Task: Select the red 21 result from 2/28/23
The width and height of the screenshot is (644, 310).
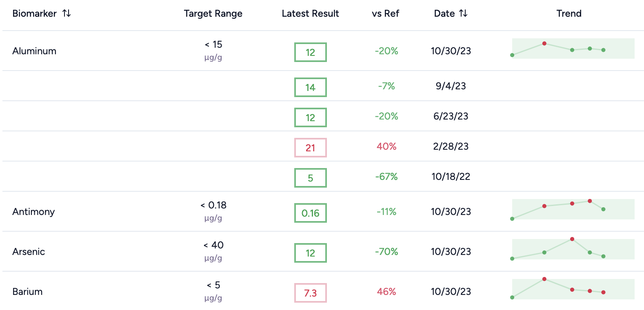Action: tap(310, 148)
